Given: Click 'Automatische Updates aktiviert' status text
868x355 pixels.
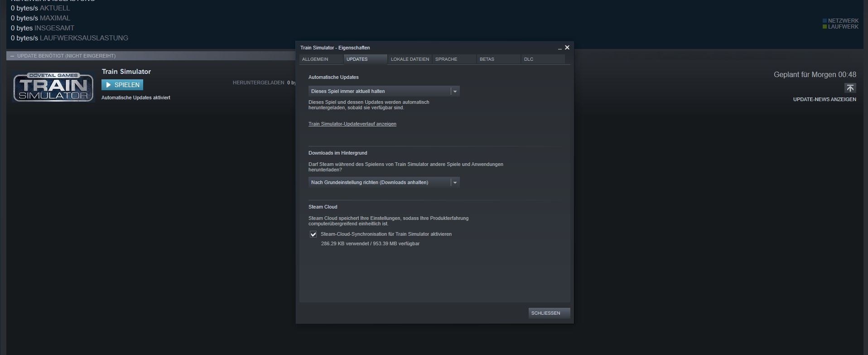Looking at the screenshot, I should [136, 97].
